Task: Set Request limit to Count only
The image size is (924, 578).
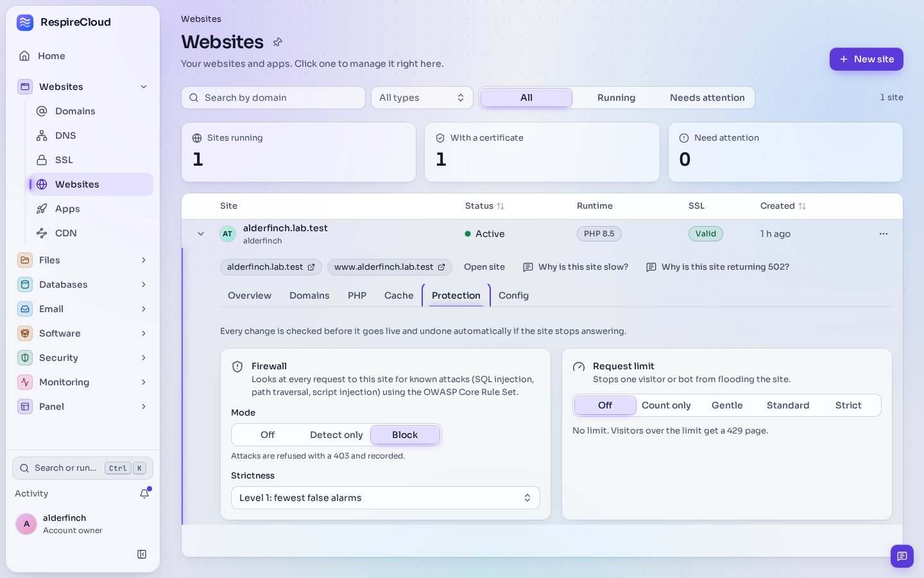Action: coord(666,405)
